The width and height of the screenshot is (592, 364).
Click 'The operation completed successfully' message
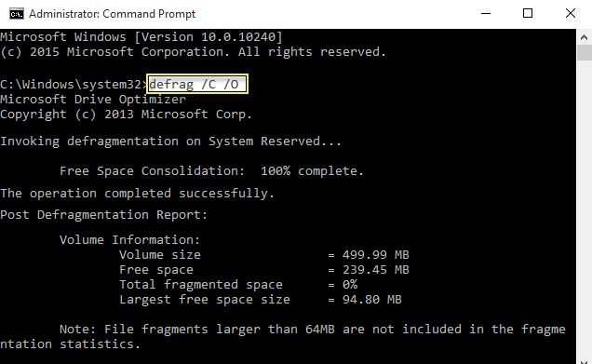(x=137, y=194)
